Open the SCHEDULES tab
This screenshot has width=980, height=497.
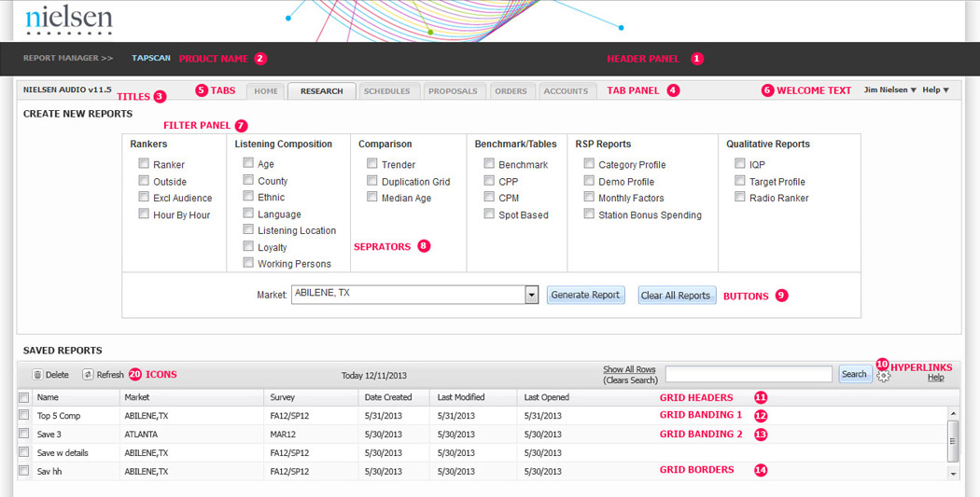click(387, 91)
